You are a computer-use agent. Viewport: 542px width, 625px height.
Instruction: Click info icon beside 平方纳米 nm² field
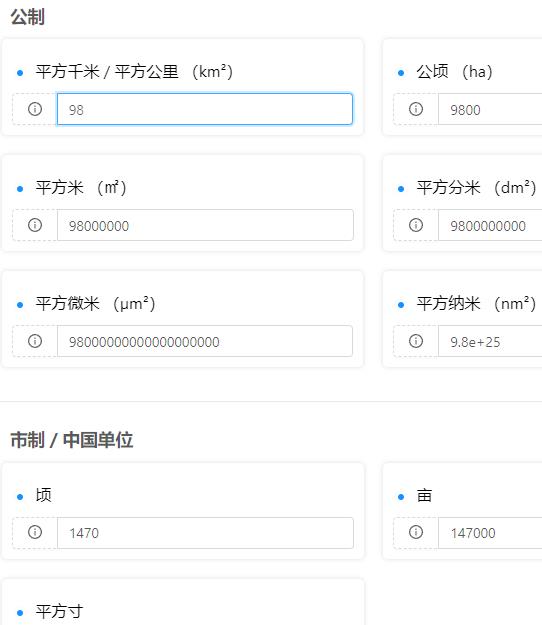coord(416,341)
